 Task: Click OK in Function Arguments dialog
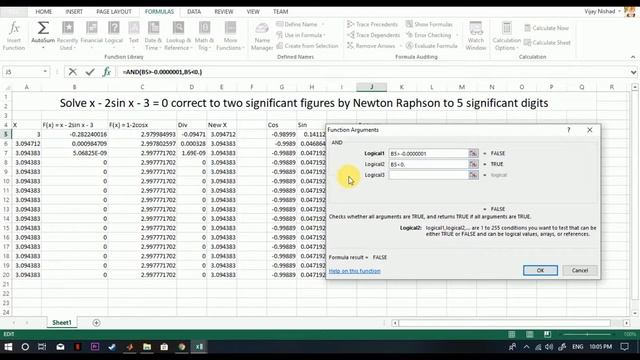click(540, 270)
